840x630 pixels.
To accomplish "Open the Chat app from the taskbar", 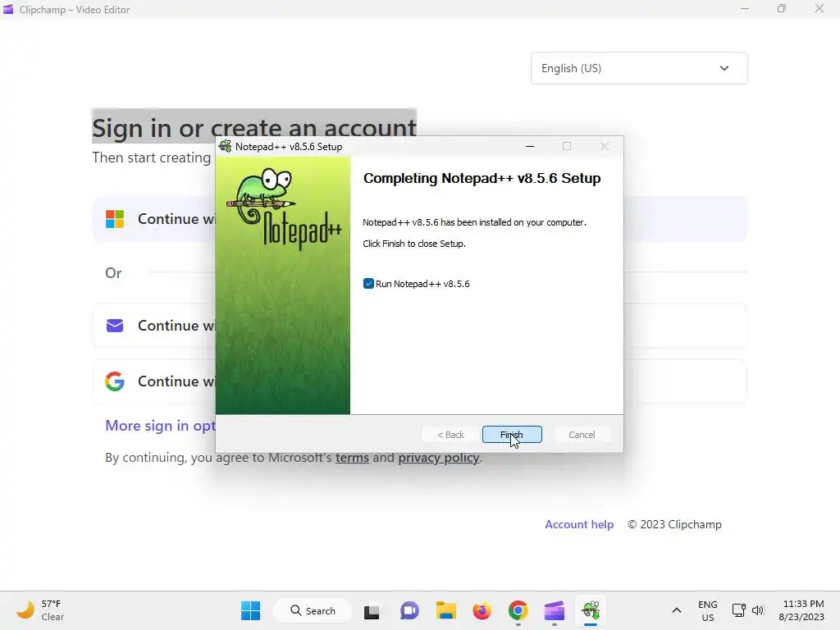I will pyautogui.click(x=409, y=610).
